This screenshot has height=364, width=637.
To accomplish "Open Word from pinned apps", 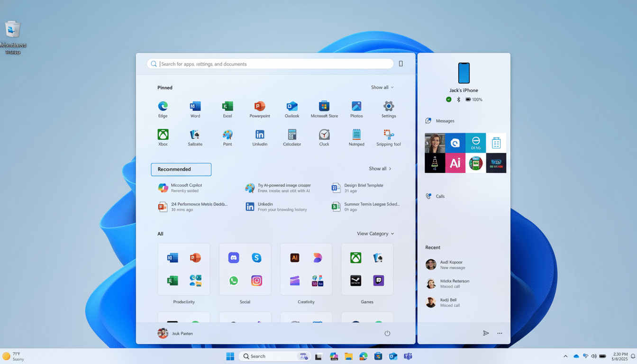I will pyautogui.click(x=195, y=108).
